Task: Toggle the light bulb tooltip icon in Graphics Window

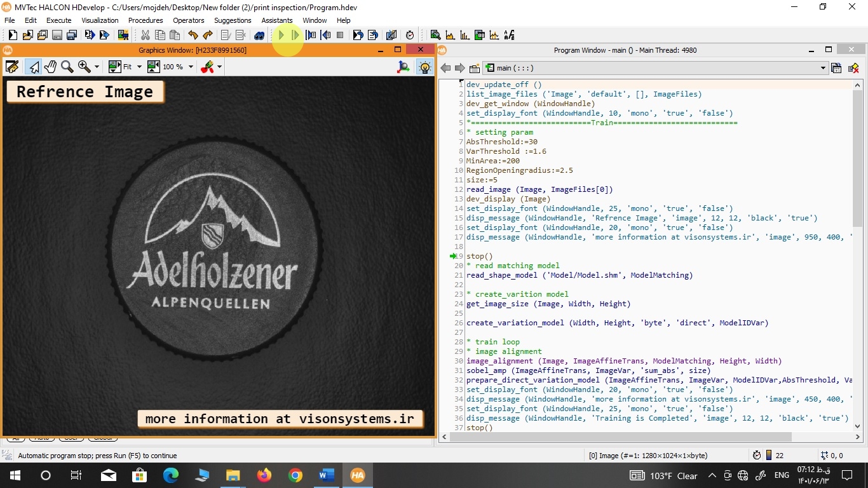Action: (x=424, y=67)
